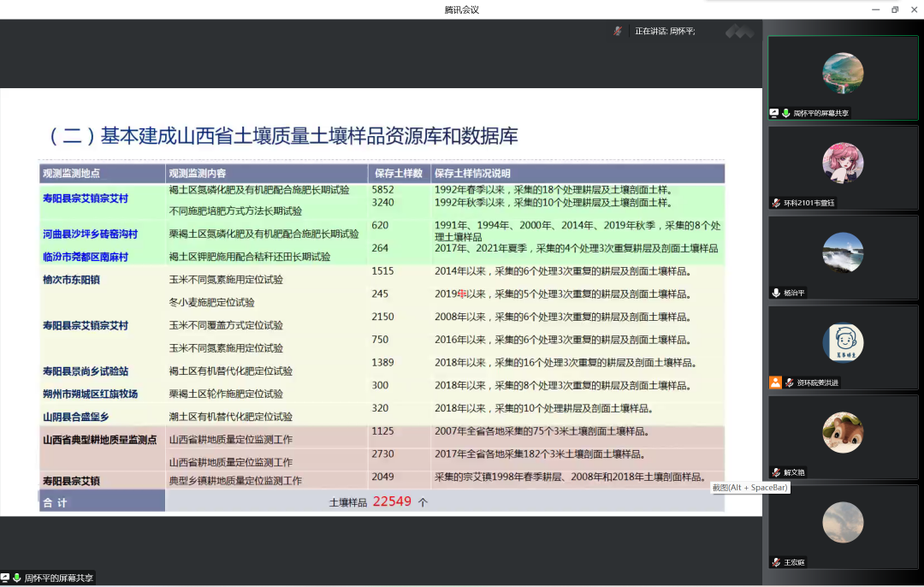Click the red total value 22549
The height and width of the screenshot is (587, 924).
coord(392,501)
